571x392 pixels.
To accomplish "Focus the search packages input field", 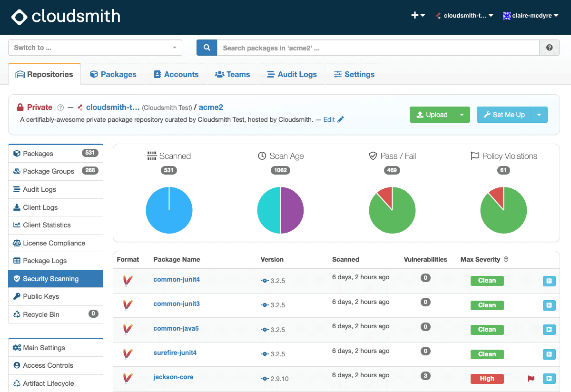I will tap(378, 48).
